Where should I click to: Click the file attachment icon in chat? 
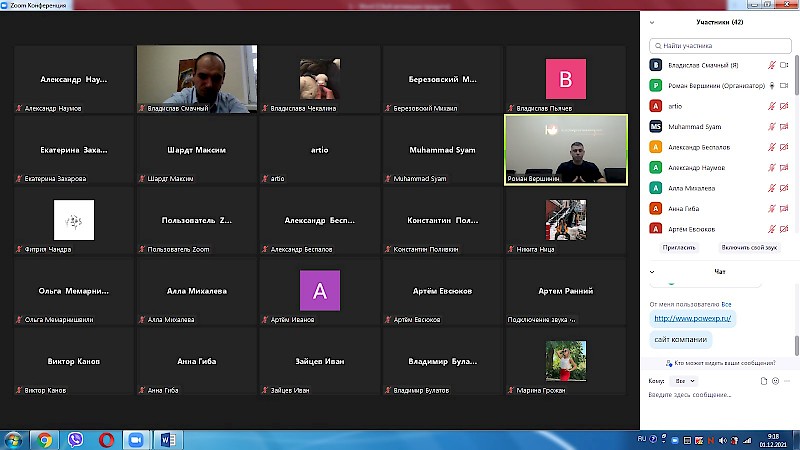pyautogui.click(x=763, y=381)
